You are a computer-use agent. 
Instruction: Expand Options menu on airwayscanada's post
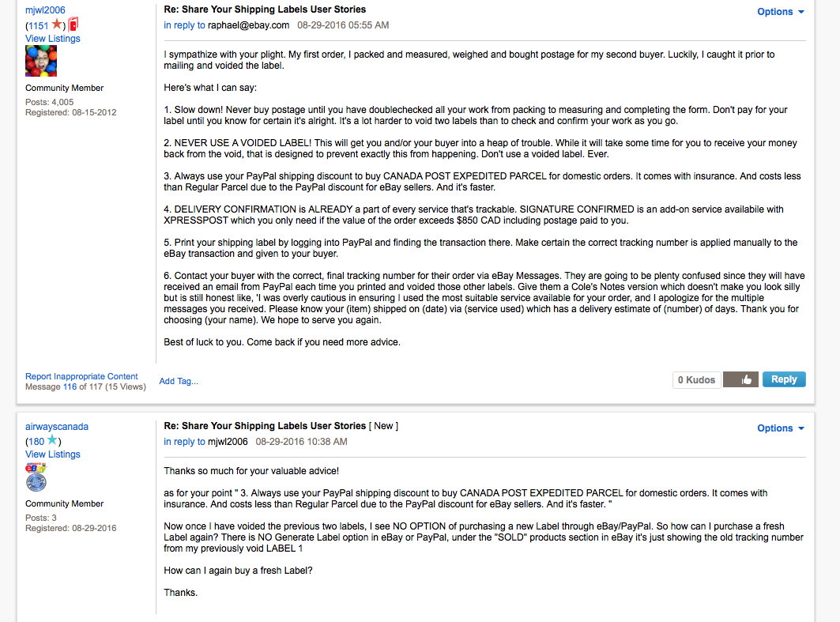point(780,428)
